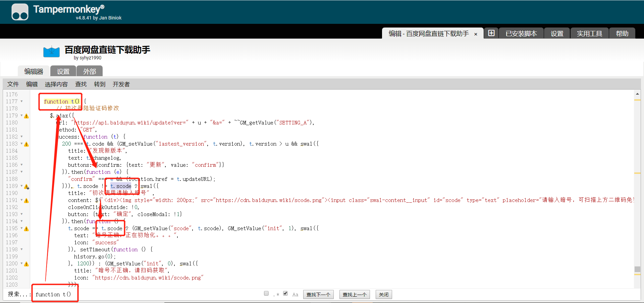Image resolution: width=644 pixels, height=303 pixels.
Task: Click warning icon on line 1179
Action: click(26, 116)
